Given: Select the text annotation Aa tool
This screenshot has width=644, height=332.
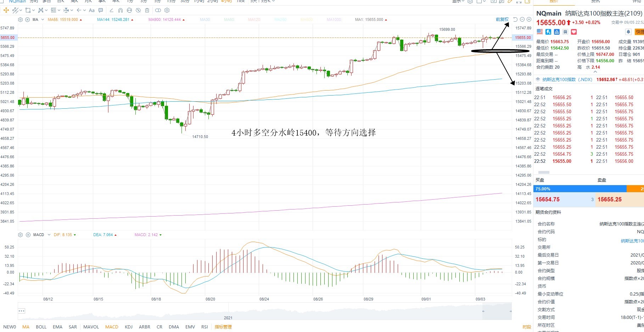Looking at the screenshot, I should (x=92, y=10).
